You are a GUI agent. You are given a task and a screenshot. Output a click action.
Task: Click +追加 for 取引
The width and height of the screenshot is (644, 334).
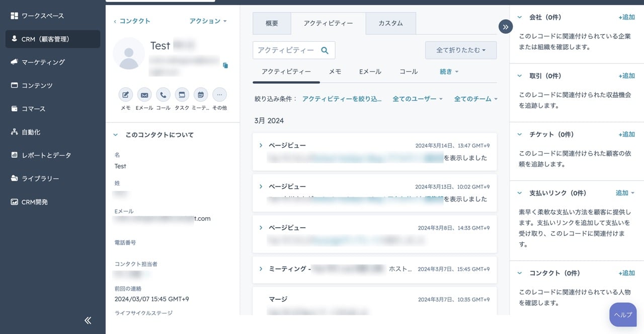point(627,76)
